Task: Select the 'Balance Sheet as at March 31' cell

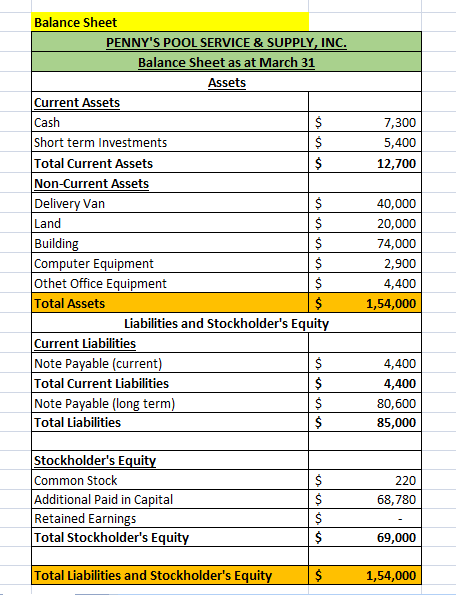Action: [x=226, y=62]
